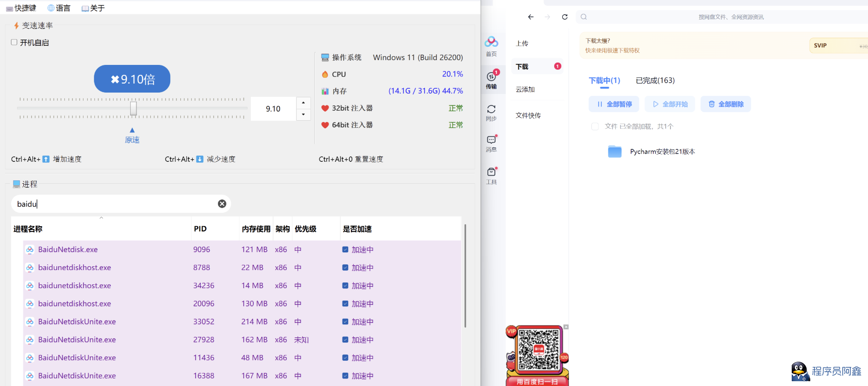Screen dimensions: 868x386
Task: Click the 同步 sync sidebar icon
Action: (491, 112)
